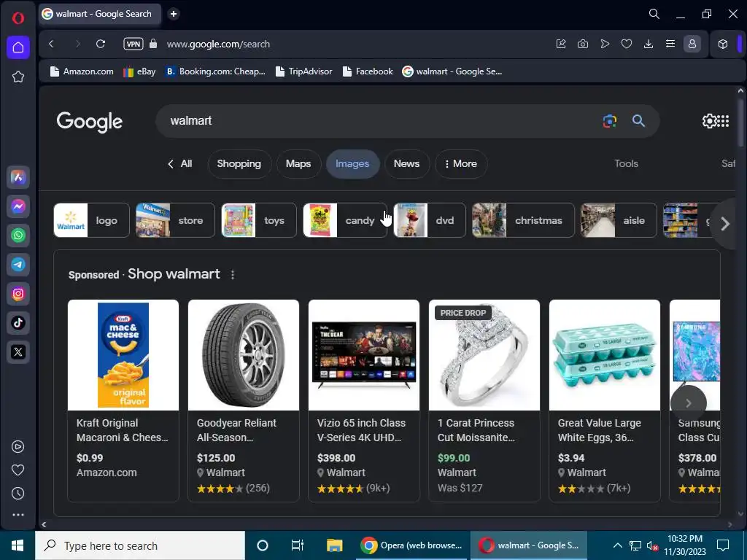The width and height of the screenshot is (747, 560).
Task: Filter images by the logo chip
Action: [91, 220]
